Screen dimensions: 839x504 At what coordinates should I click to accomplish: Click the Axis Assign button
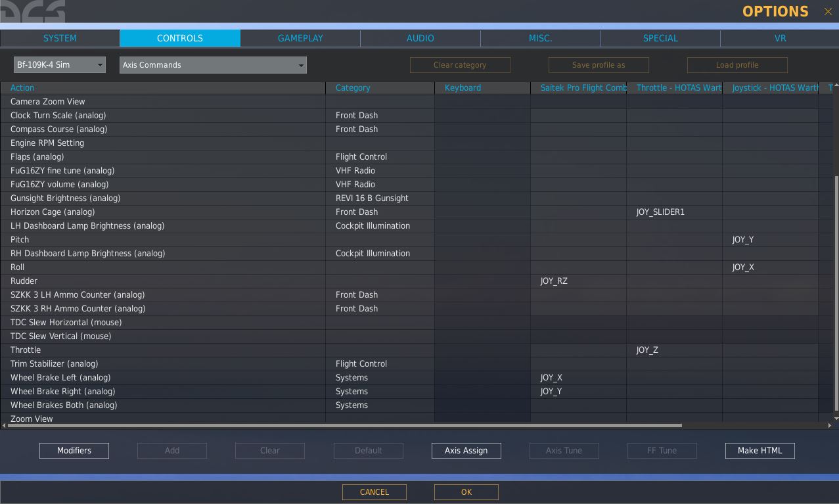tap(466, 450)
